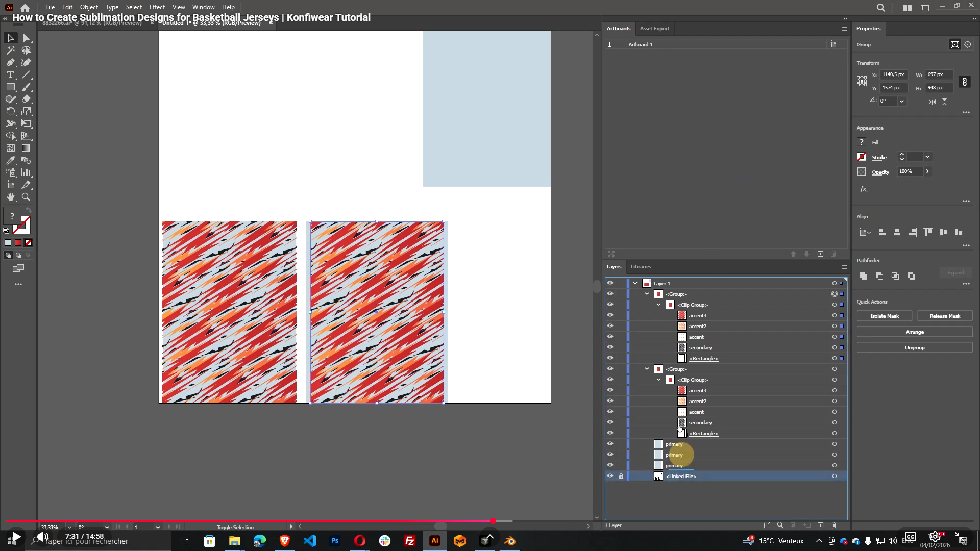This screenshot has width=980, height=551.
Task: Collapse the Layer 1 tree
Action: point(635,283)
